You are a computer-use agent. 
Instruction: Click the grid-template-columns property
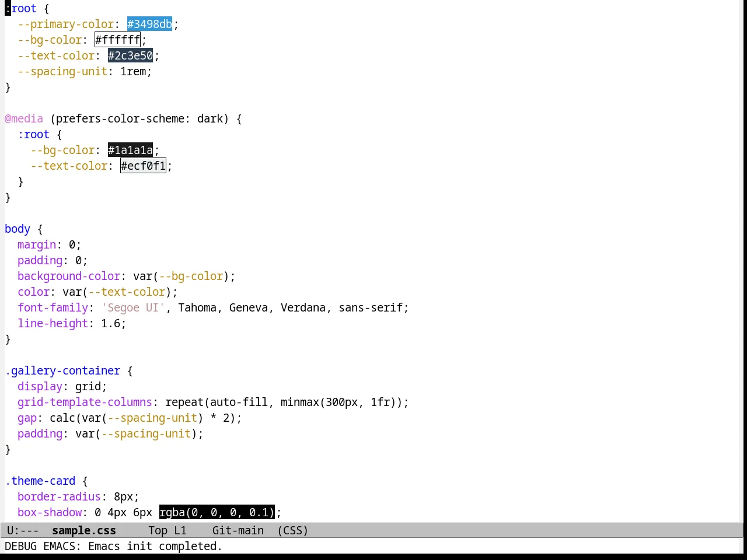(x=85, y=402)
